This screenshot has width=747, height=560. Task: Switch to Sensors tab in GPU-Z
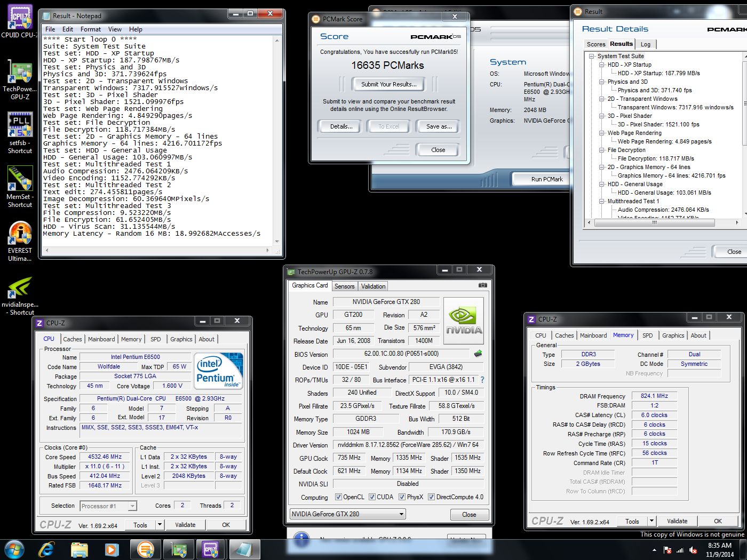tap(344, 286)
